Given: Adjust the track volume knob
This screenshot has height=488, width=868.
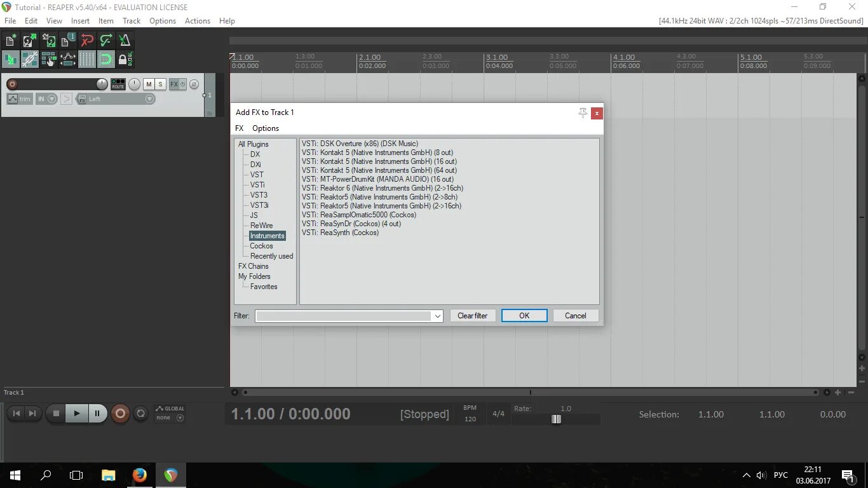Looking at the screenshot, I should [x=102, y=84].
